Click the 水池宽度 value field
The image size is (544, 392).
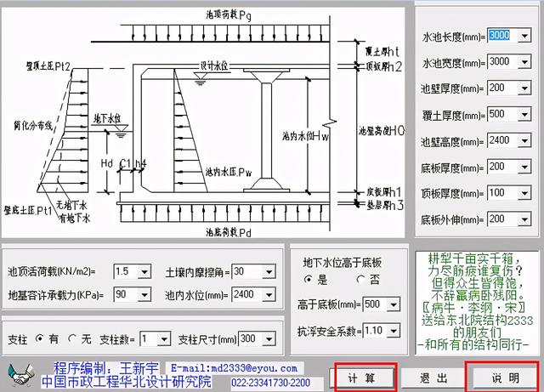[x=502, y=62]
